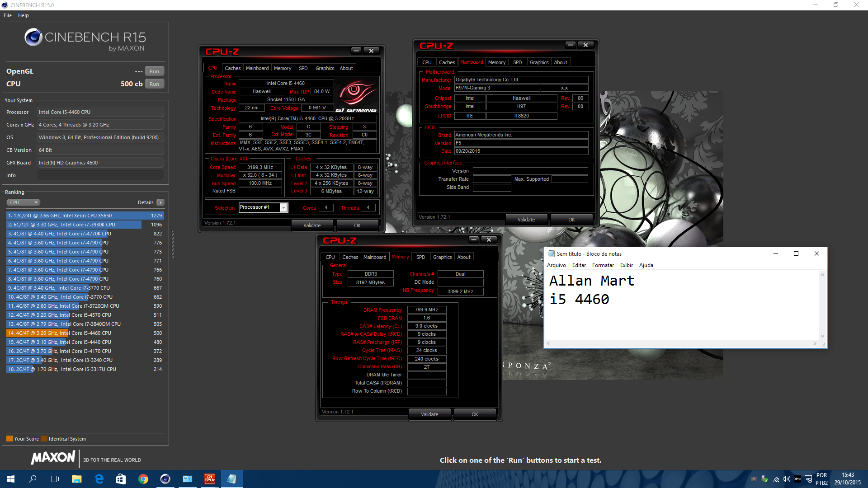
Task: Open network connections tray icon
Action: point(776,479)
